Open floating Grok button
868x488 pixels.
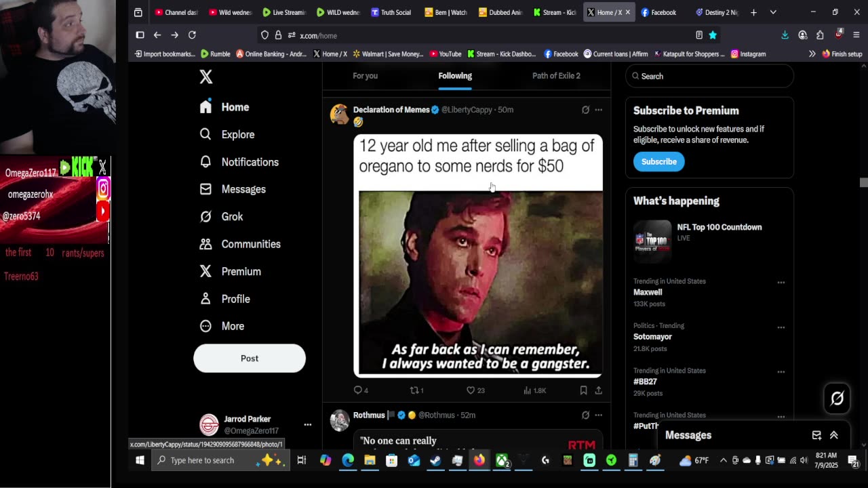pyautogui.click(x=837, y=399)
